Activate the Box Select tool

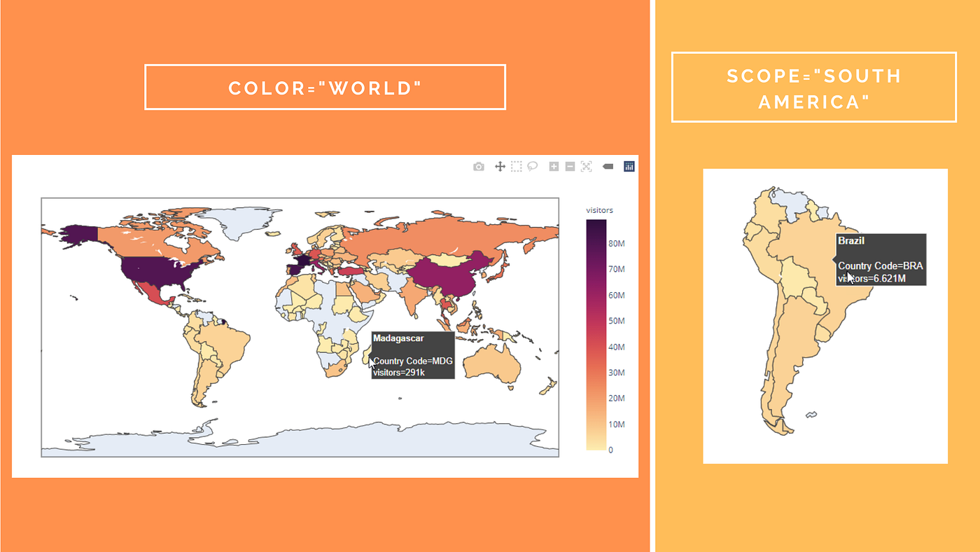click(516, 166)
